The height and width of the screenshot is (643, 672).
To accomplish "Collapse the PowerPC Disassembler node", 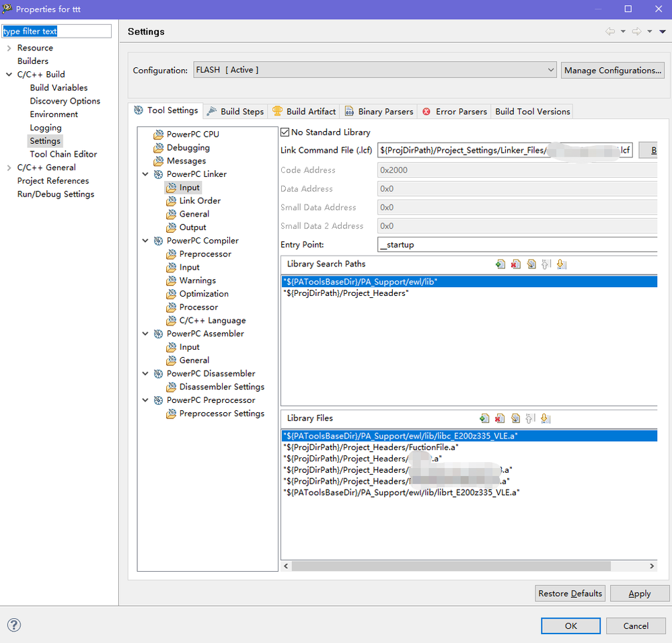I will [x=145, y=373].
